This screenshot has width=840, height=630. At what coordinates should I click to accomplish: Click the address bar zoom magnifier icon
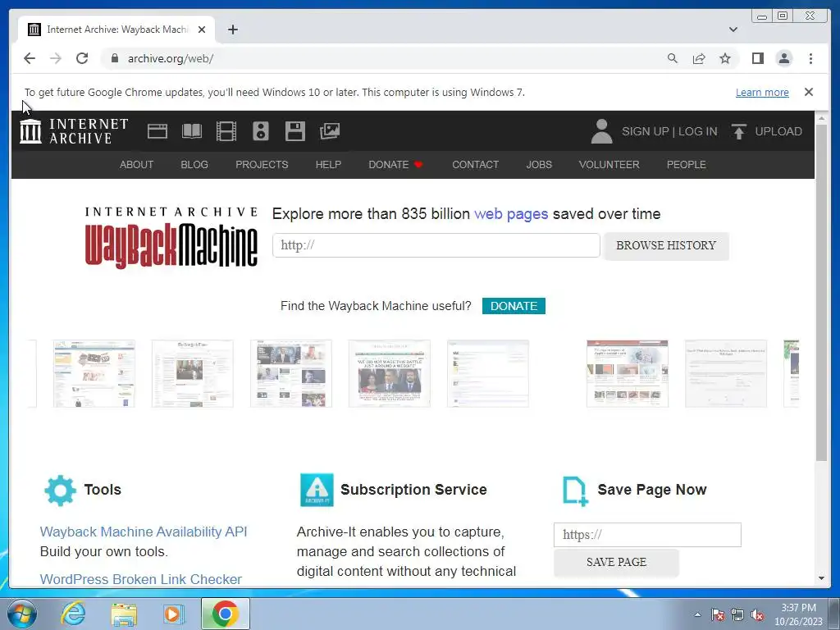673,58
